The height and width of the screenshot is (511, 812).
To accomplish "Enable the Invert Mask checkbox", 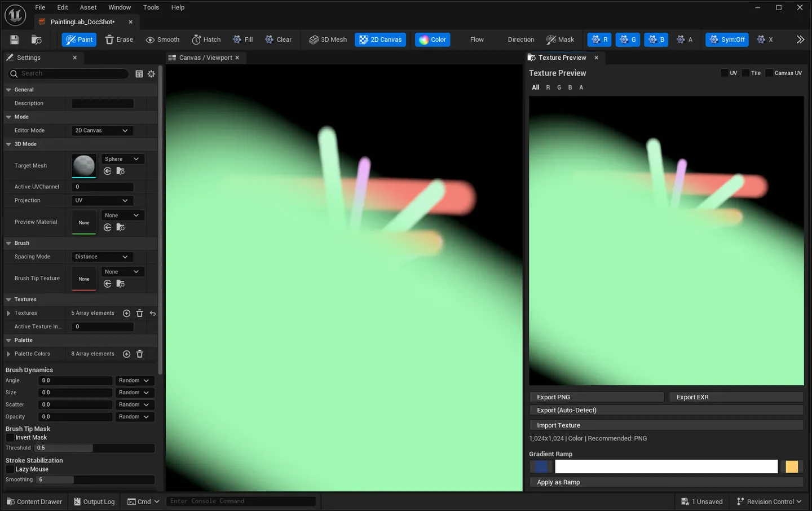I will [10, 438].
